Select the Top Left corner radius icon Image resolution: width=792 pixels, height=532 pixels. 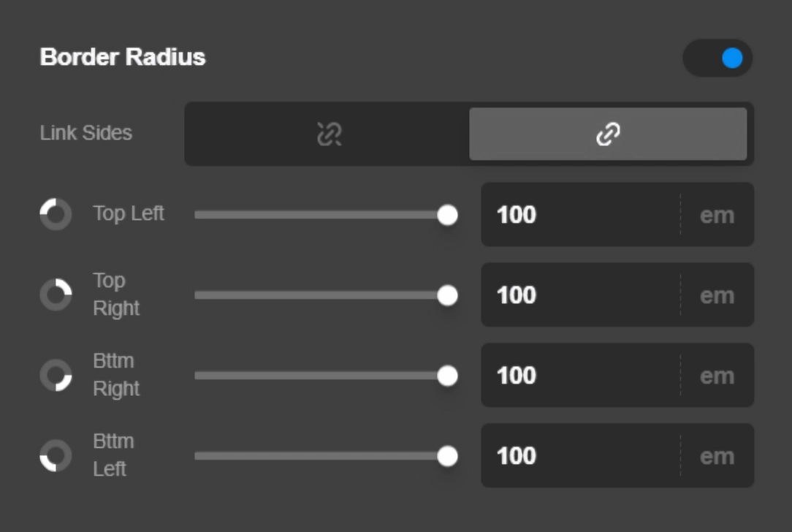[x=56, y=215]
